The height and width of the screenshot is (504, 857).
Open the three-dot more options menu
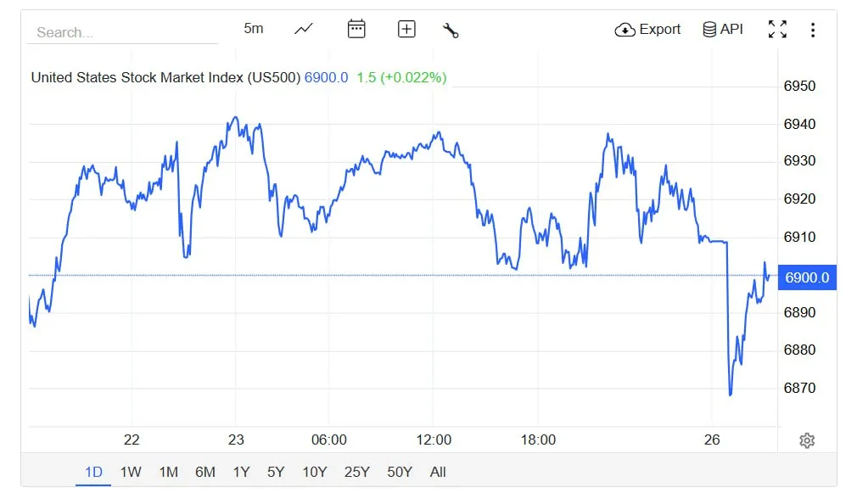point(813,31)
